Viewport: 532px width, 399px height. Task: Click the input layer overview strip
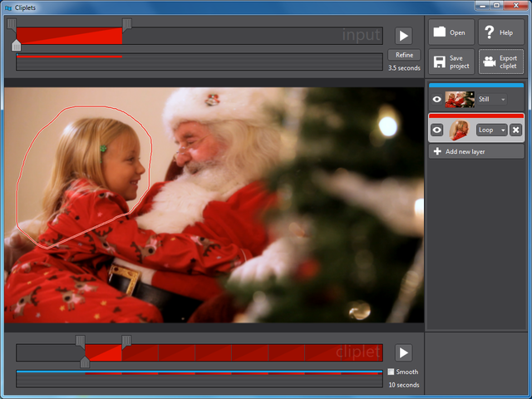(199, 62)
